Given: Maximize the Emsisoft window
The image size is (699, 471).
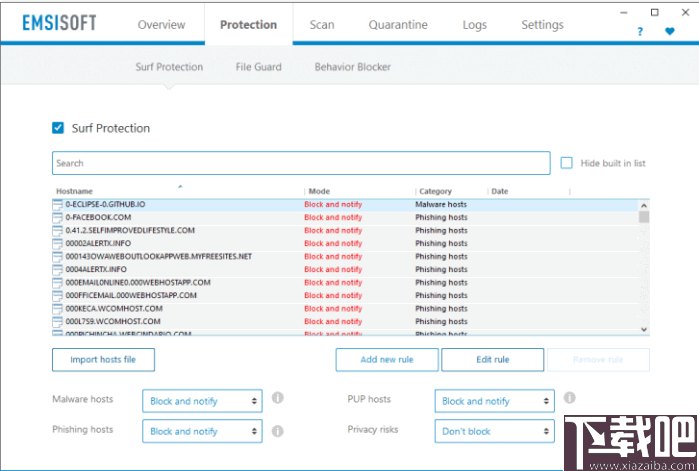Looking at the screenshot, I should click(654, 12).
